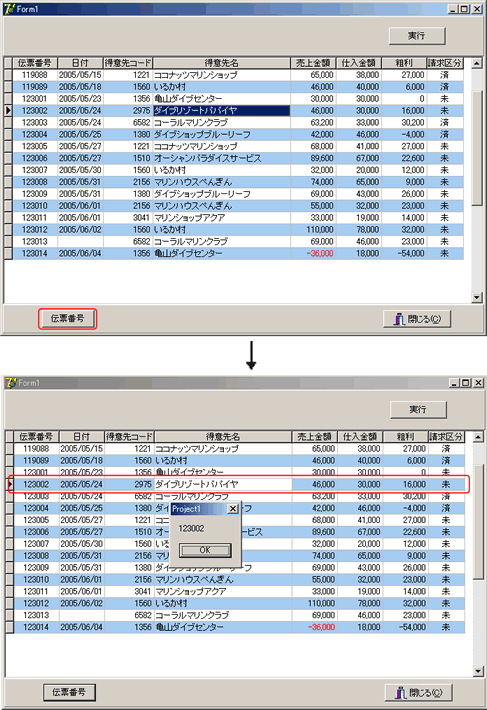Select row 123006 オーシャンパラダイスサービス in upper grid
This screenshot has width=487, height=710.
(x=238, y=158)
